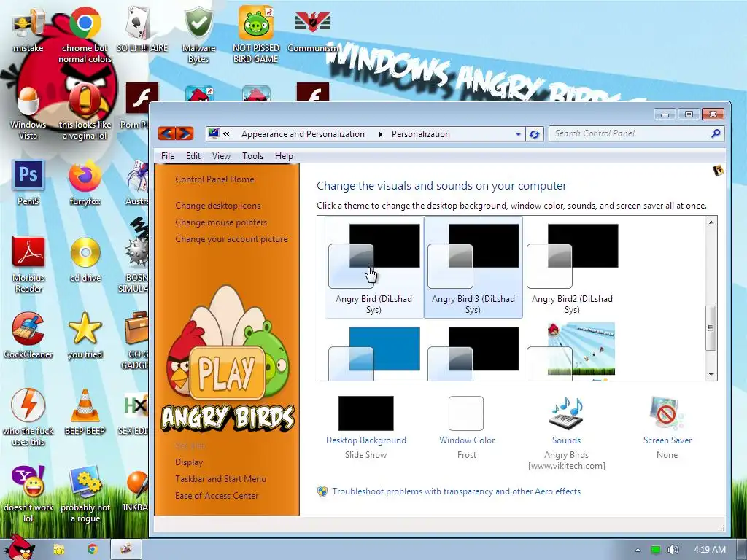Open the 'mistake' desktop icon
Viewport: 747px width, 560px height.
click(28, 29)
